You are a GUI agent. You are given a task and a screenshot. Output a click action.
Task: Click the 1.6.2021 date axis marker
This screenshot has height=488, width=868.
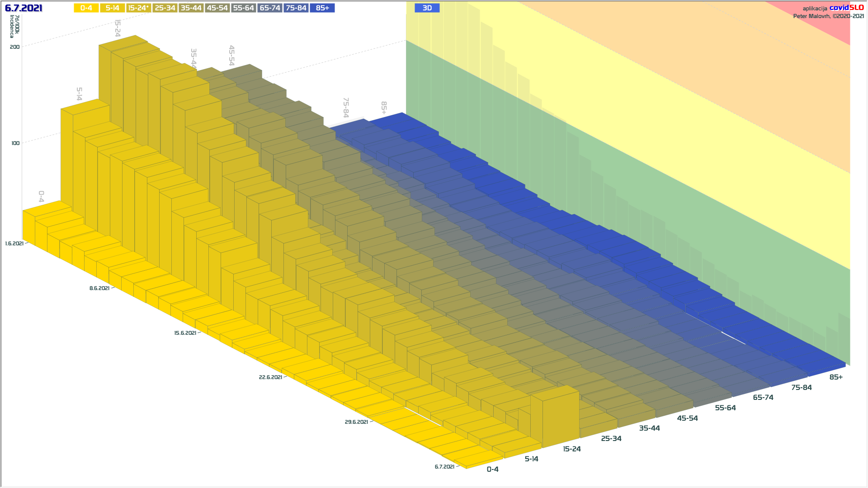pos(14,244)
